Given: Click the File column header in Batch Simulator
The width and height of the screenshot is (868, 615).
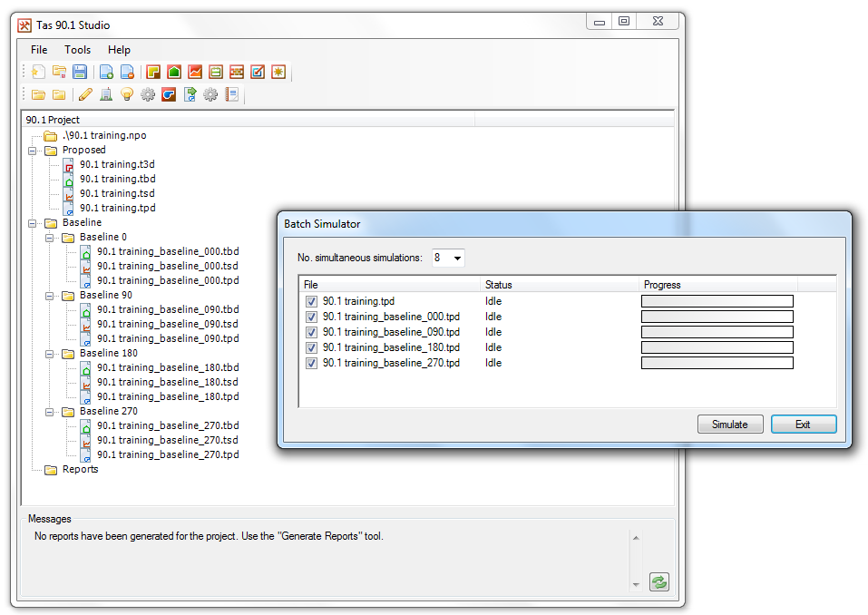Looking at the screenshot, I should [x=390, y=285].
